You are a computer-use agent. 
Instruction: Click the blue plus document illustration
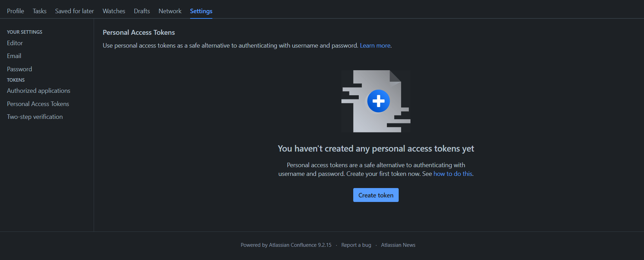point(376,101)
